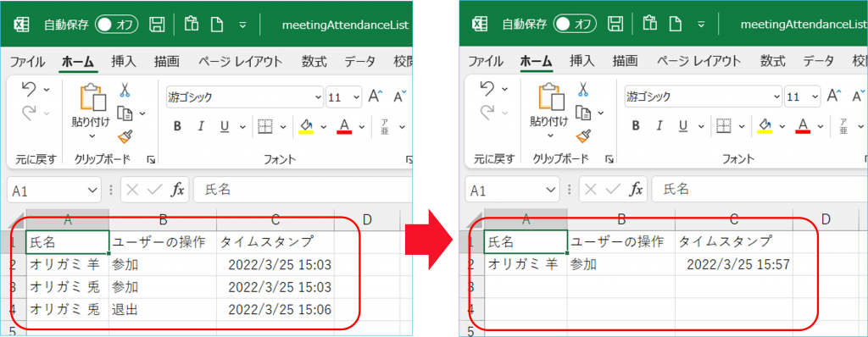
Task: Open font size 11 dropdown in right window
Action: coord(815,97)
